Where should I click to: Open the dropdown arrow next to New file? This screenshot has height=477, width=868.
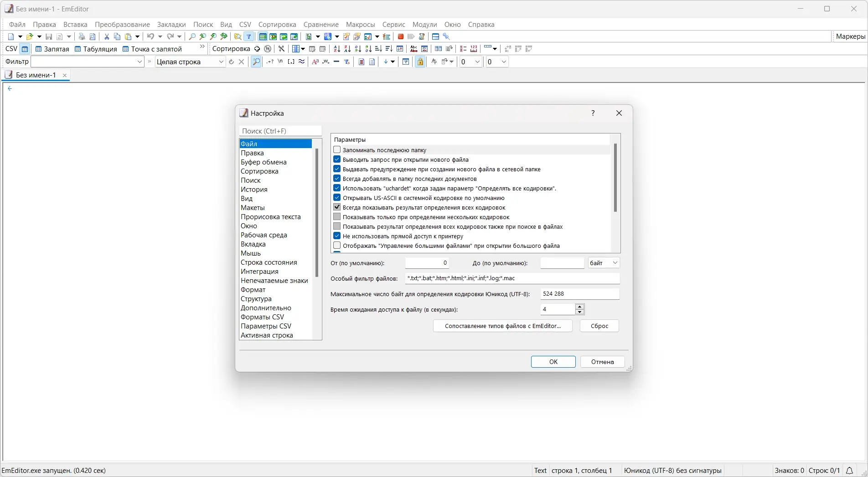click(x=20, y=36)
